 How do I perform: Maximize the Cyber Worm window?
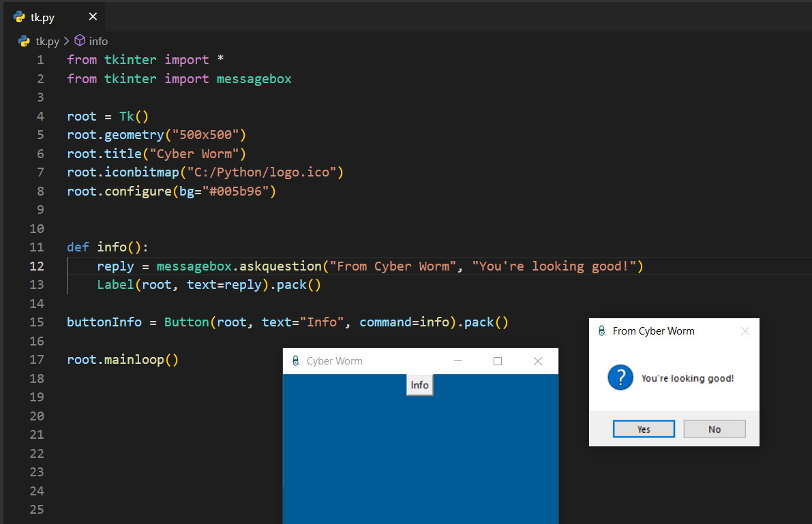pos(498,361)
